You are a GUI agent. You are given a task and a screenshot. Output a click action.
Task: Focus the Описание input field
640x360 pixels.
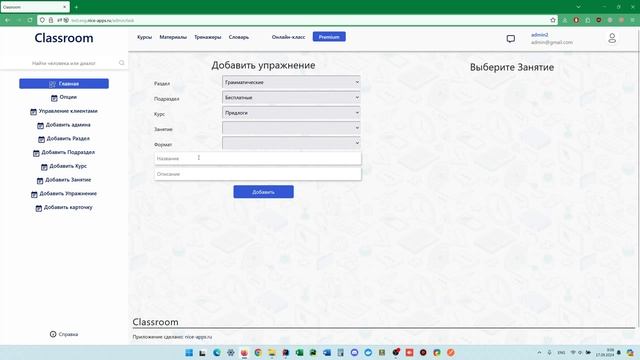[x=258, y=174]
